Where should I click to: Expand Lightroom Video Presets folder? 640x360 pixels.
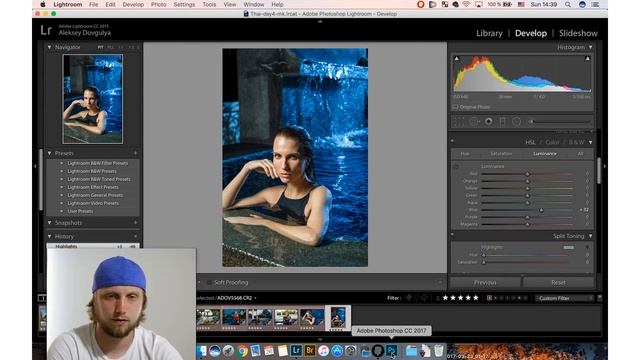pos(62,203)
